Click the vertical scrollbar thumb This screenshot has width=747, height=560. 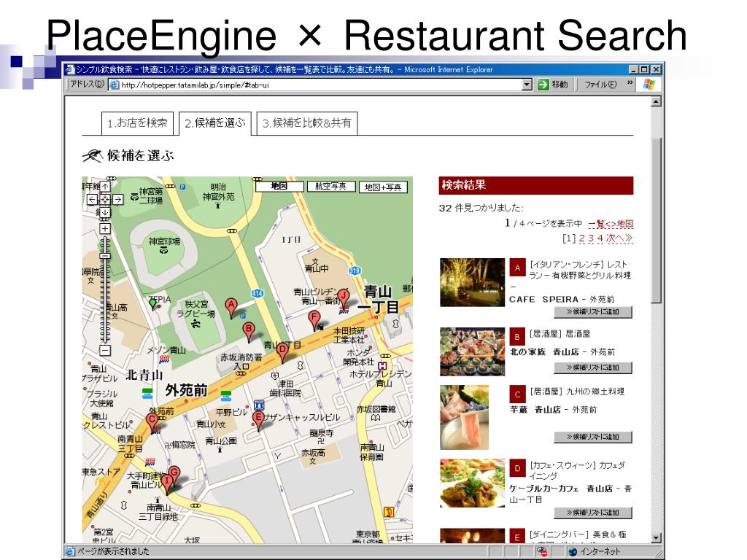[656, 220]
